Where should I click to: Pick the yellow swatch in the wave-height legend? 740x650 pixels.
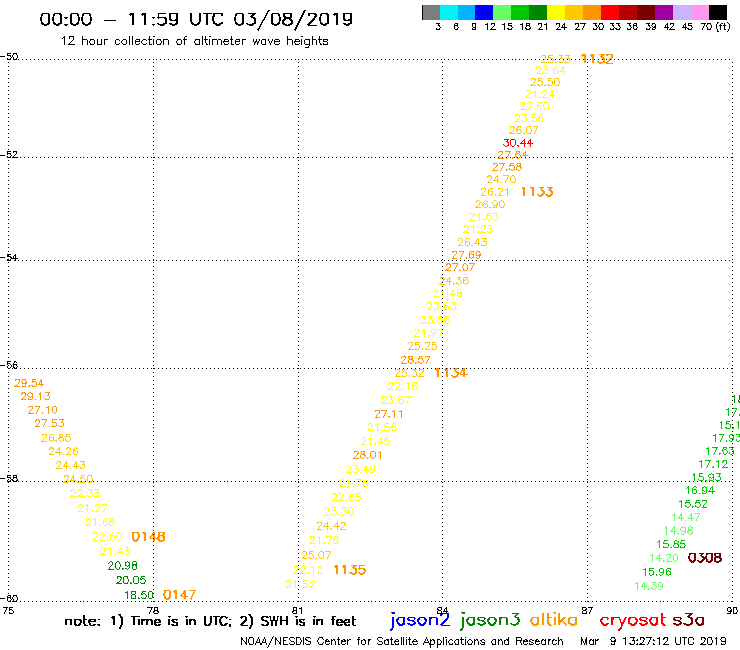tap(556, 12)
